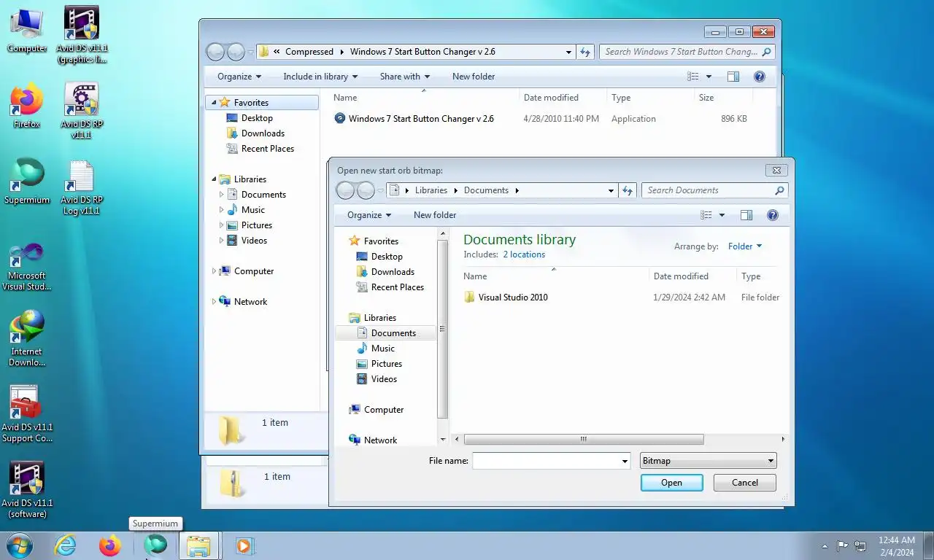The width and height of the screenshot is (934, 560).
Task: Open the 2 locations link
Action: tap(524, 254)
